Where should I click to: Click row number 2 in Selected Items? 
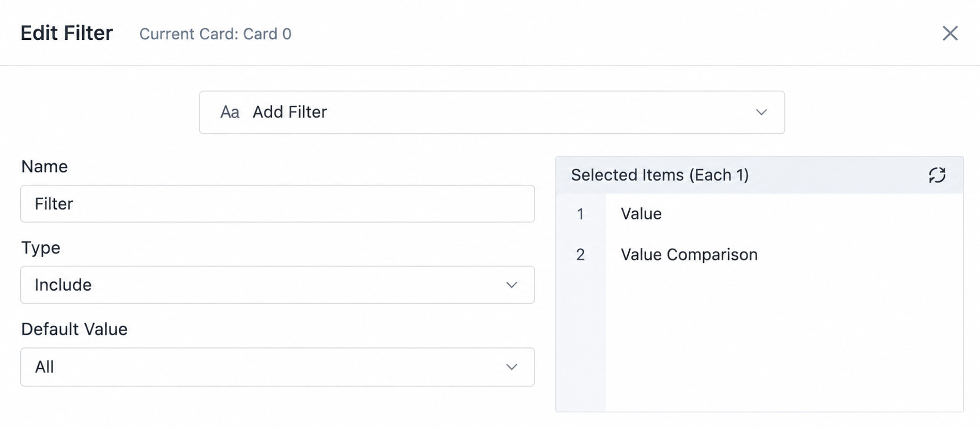coord(580,255)
